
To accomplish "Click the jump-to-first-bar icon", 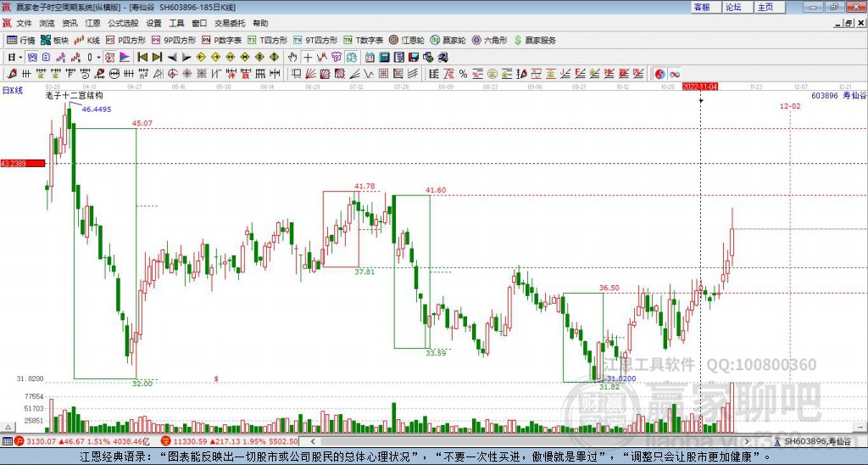I will tap(142, 57).
